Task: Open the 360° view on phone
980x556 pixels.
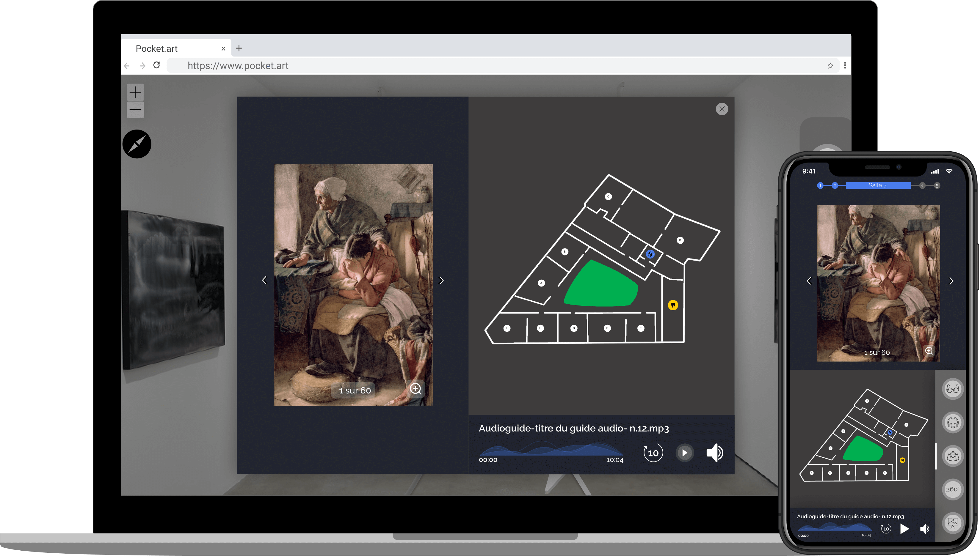Action: tap(953, 489)
